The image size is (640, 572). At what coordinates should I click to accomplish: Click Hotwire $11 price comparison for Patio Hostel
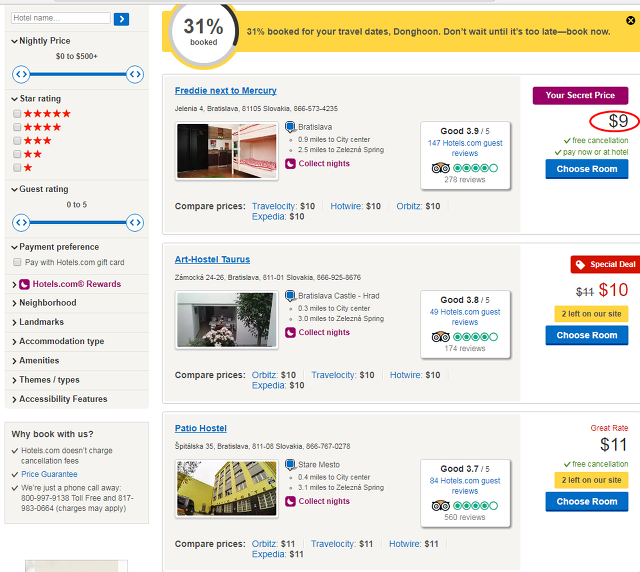click(x=413, y=544)
